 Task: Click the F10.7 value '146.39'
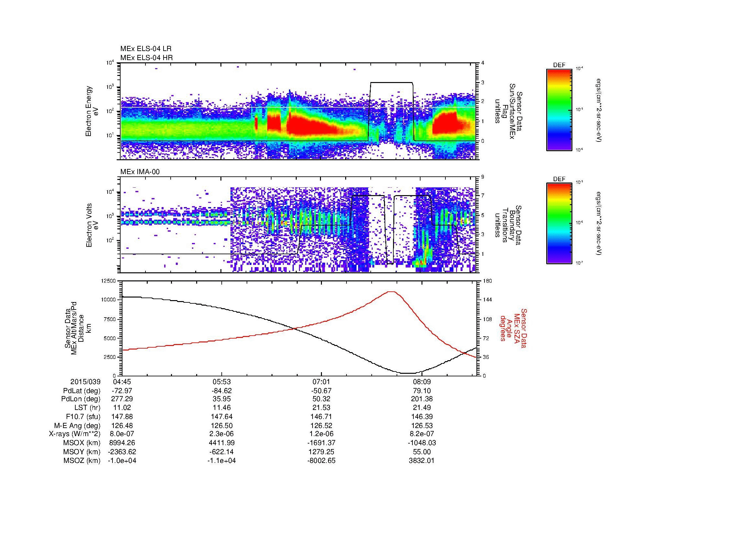[422, 417]
